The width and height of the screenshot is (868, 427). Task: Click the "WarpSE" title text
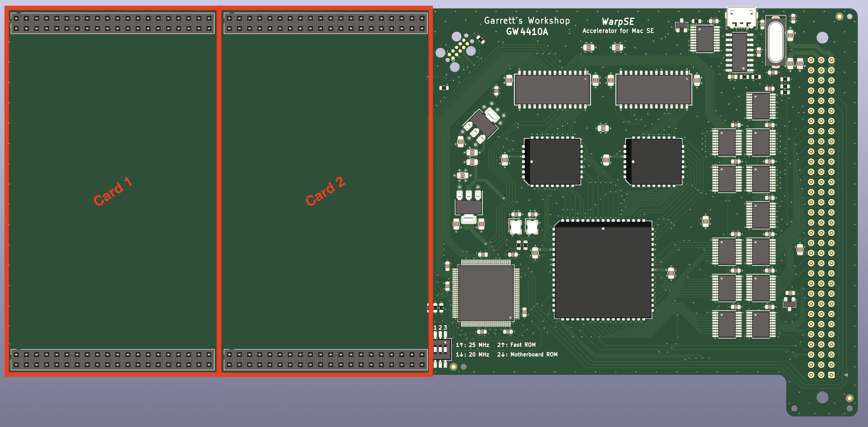pos(618,22)
